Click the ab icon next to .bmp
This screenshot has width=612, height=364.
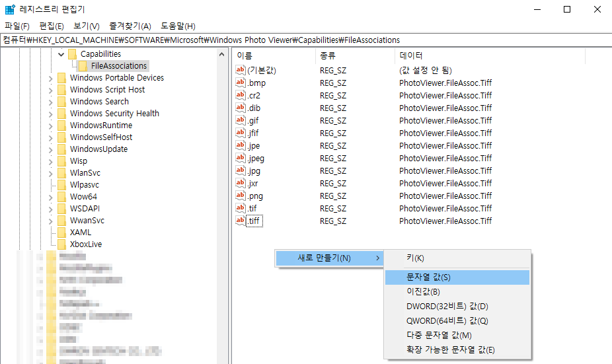pyautogui.click(x=241, y=83)
